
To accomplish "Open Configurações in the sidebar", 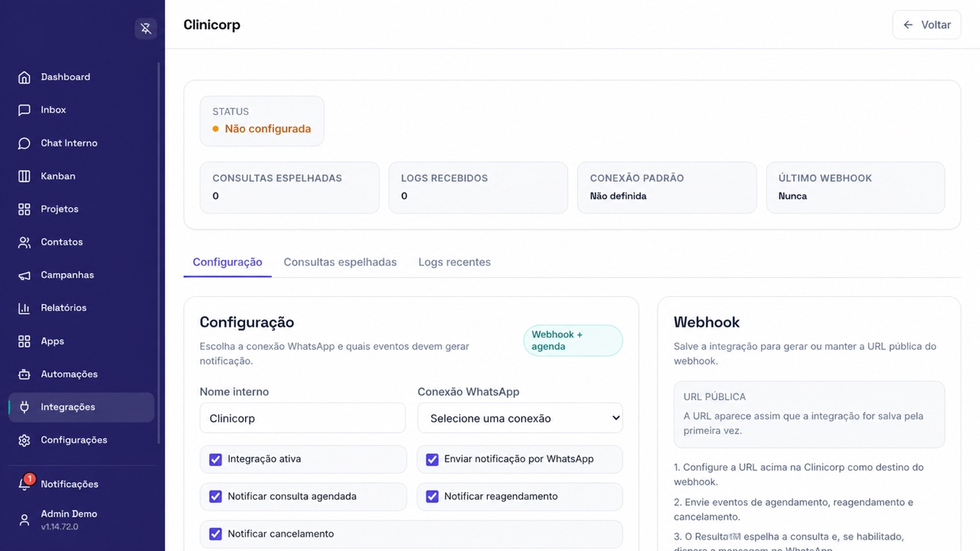I will (x=81, y=440).
